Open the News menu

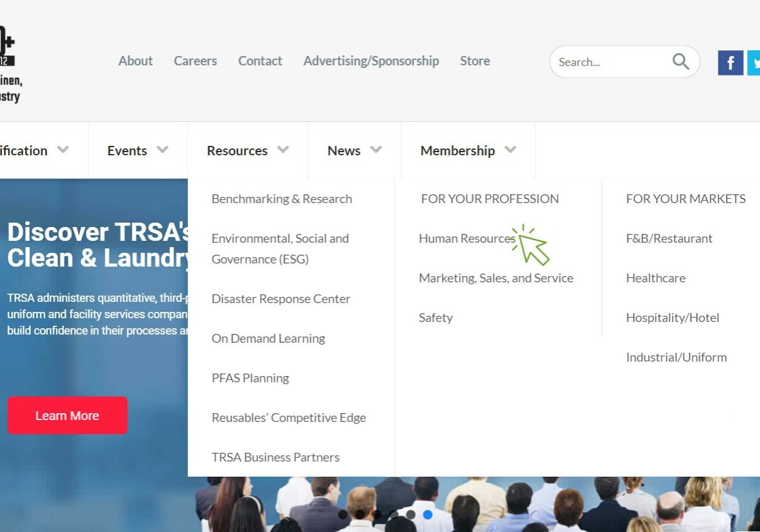coord(344,150)
